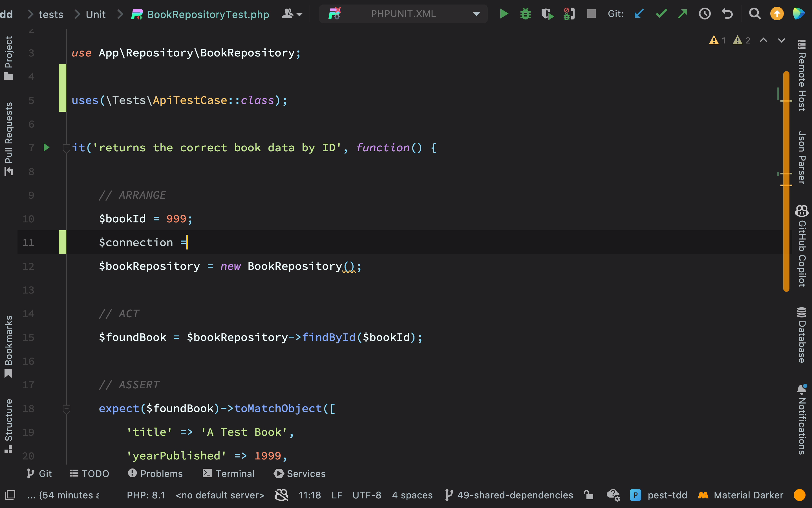Image resolution: width=812 pixels, height=508 pixels.
Task: Click the BookRepositoryTest.php breadcrumb
Action: 200,14
